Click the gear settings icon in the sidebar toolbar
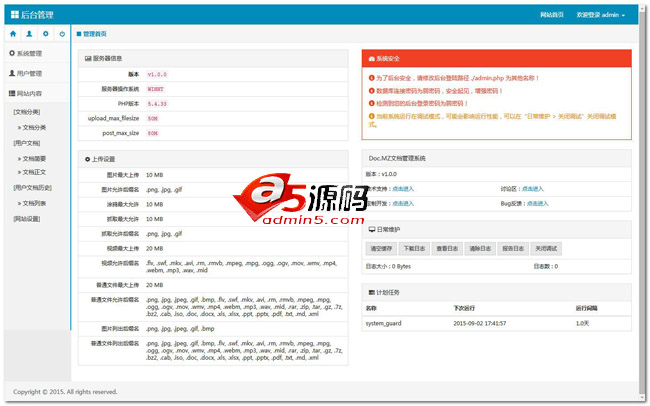 pyautogui.click(x=46, y=34)
